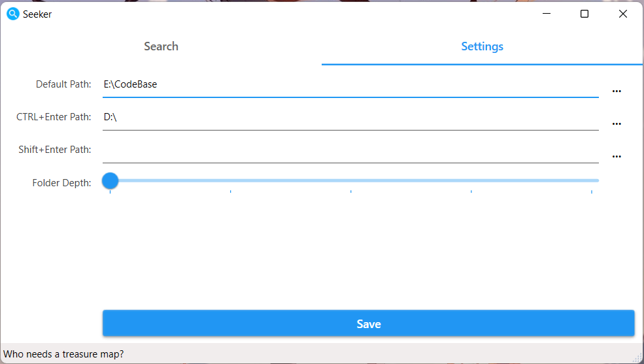Screen dimensions: 644x364
Task: Maximize the Seeker window
Action: (x=585, y=14)
